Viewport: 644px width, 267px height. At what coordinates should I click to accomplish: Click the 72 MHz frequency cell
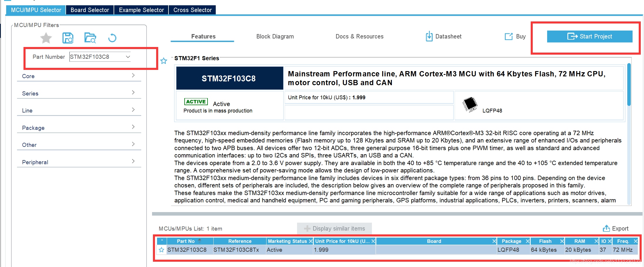coord(625,250)
